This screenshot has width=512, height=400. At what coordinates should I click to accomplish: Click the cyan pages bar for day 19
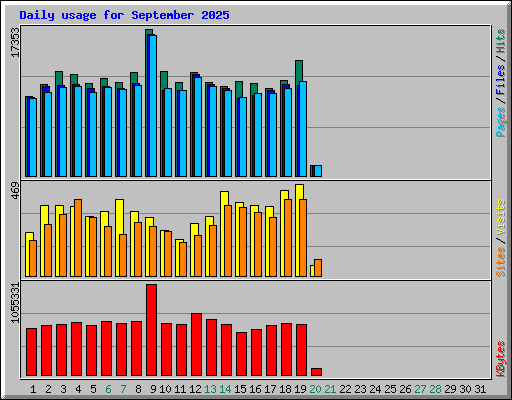303,129
